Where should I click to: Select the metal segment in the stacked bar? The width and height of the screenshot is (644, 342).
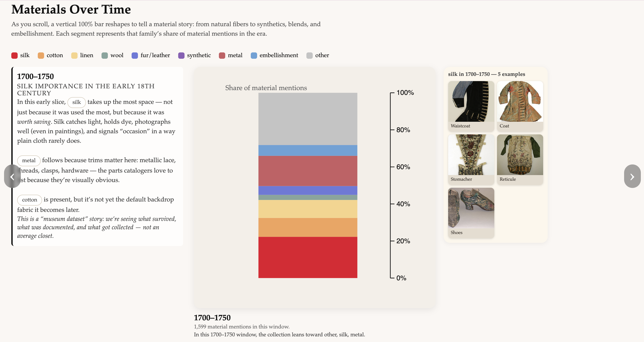click(x=308, y=171)
